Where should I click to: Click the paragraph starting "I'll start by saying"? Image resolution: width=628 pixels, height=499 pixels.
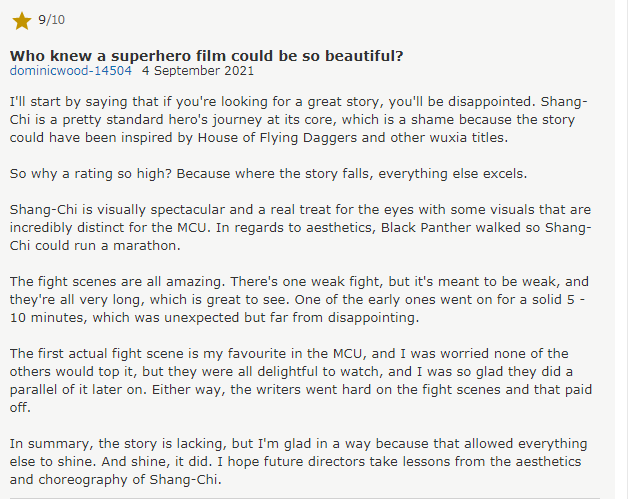[299, 119]
